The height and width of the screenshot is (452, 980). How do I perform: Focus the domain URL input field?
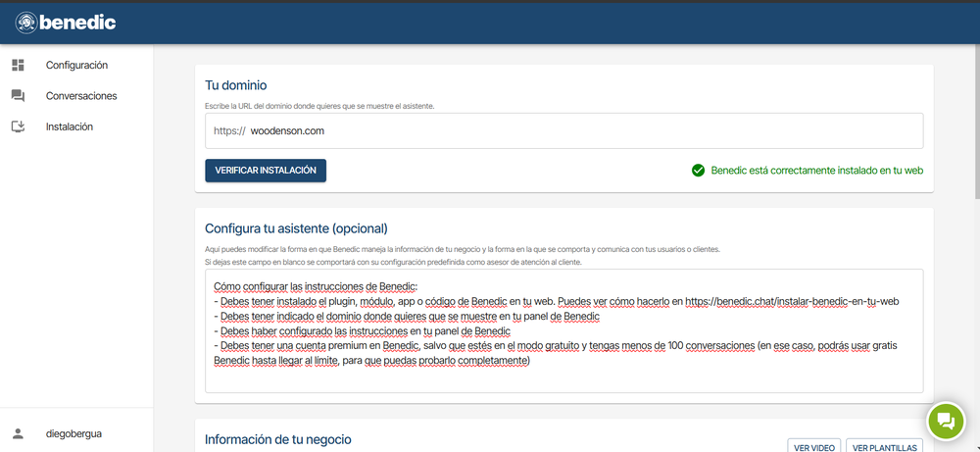click(564, 130)
